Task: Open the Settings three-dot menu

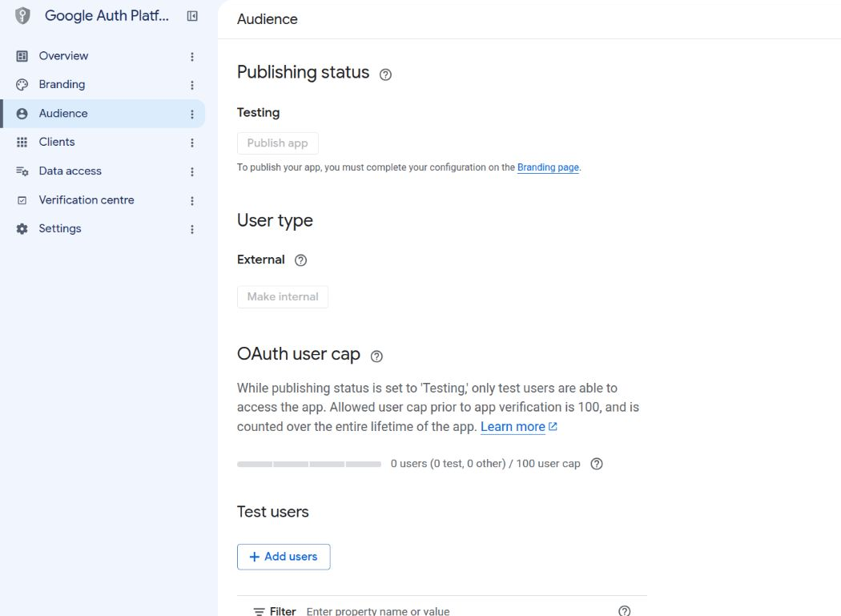Action: (x=192, y=230)
